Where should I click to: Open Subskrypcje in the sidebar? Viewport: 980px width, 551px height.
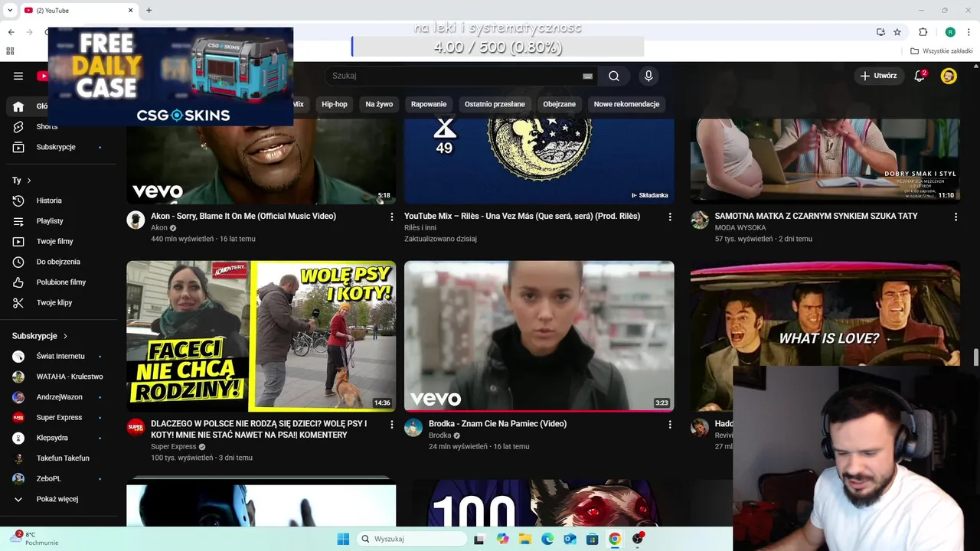click(x=57, y=147)
